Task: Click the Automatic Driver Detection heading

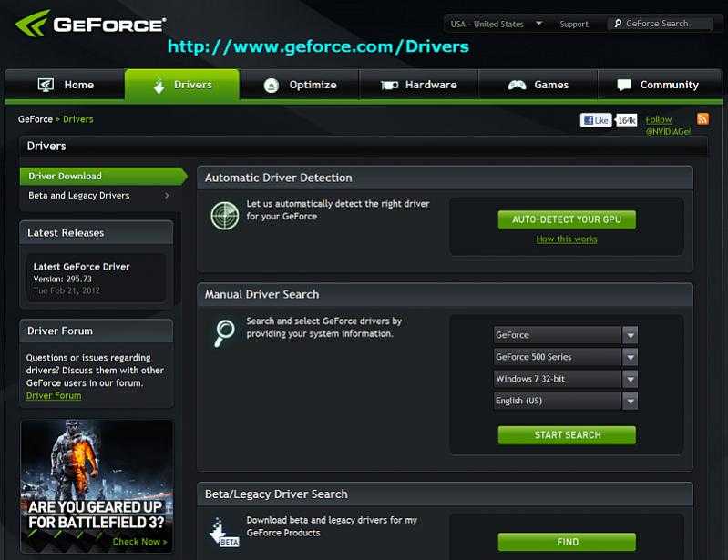Action: point(279,178)
